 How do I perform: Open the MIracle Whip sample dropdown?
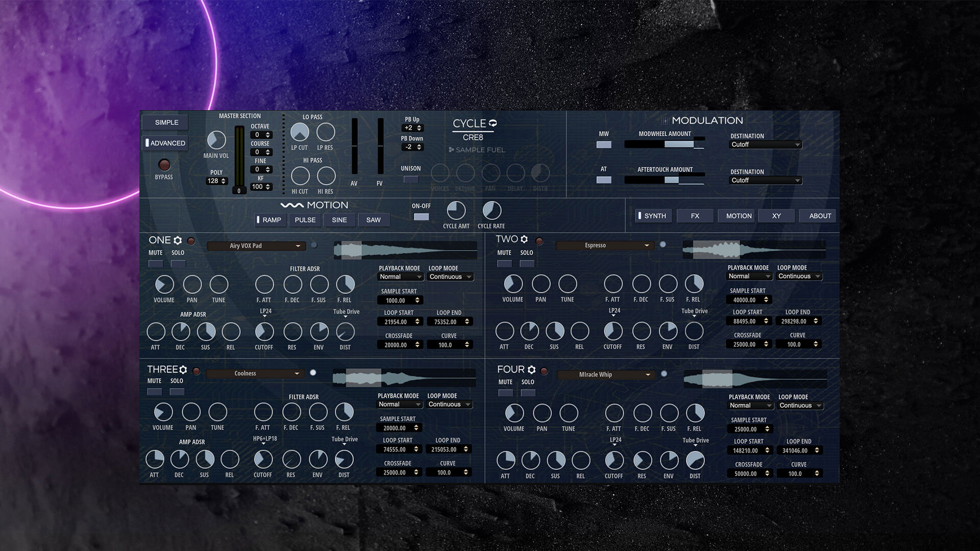pyautogui.click(x=606, y=374)
